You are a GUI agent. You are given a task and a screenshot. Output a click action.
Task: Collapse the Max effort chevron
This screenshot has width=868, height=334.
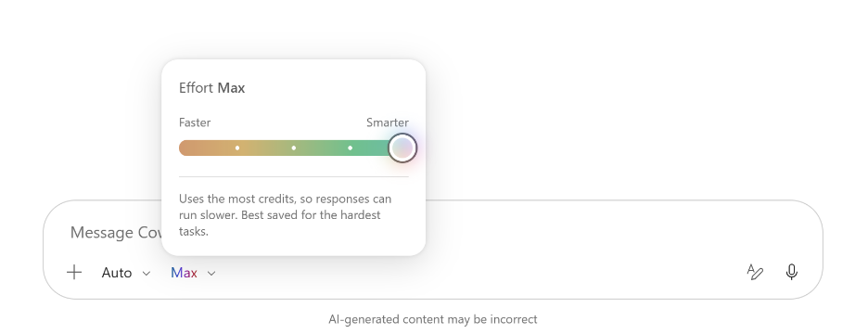(x=211, y=273)
